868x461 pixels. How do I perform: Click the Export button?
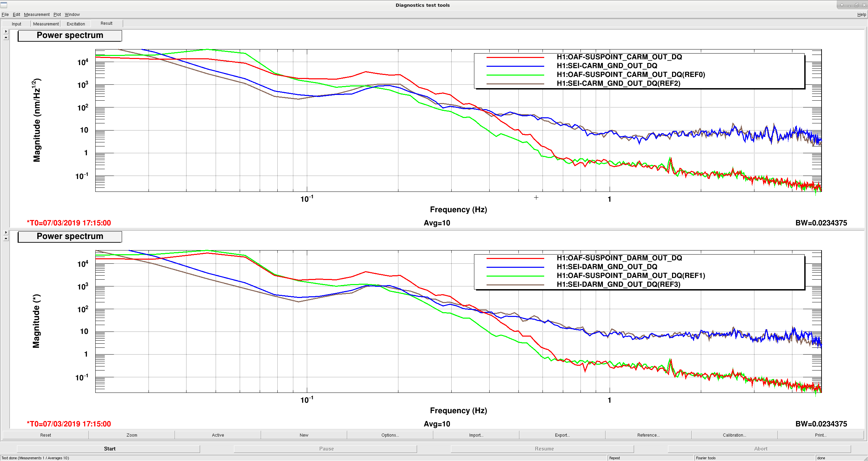point(562,435)
